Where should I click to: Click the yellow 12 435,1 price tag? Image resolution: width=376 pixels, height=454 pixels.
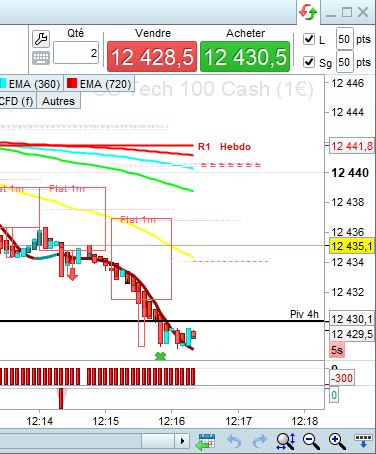coord(352,246)
